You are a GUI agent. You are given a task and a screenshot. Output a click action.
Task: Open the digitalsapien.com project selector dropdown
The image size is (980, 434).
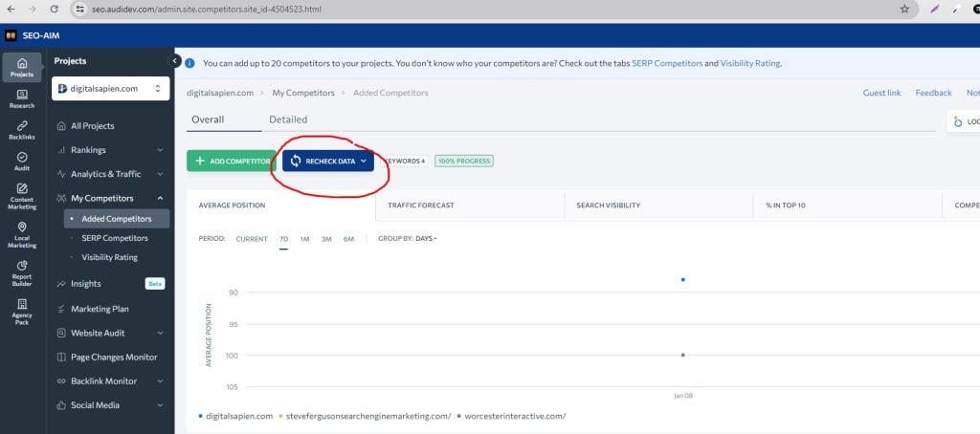[x=110, y=89]
